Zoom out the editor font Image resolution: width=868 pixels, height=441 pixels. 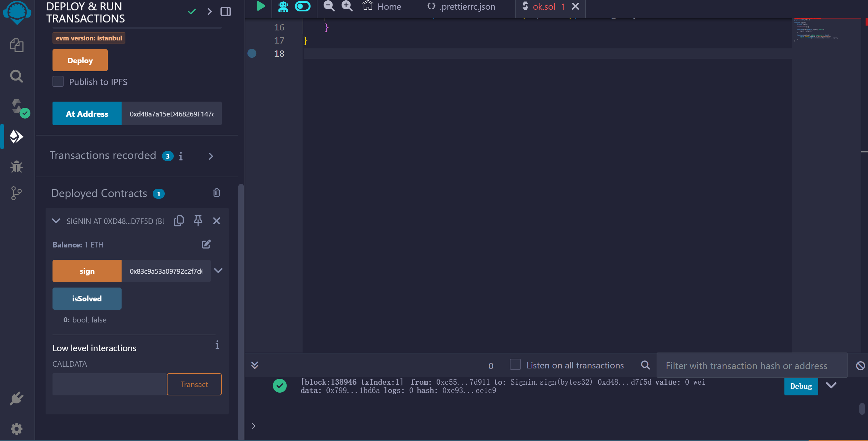point(329,6)
